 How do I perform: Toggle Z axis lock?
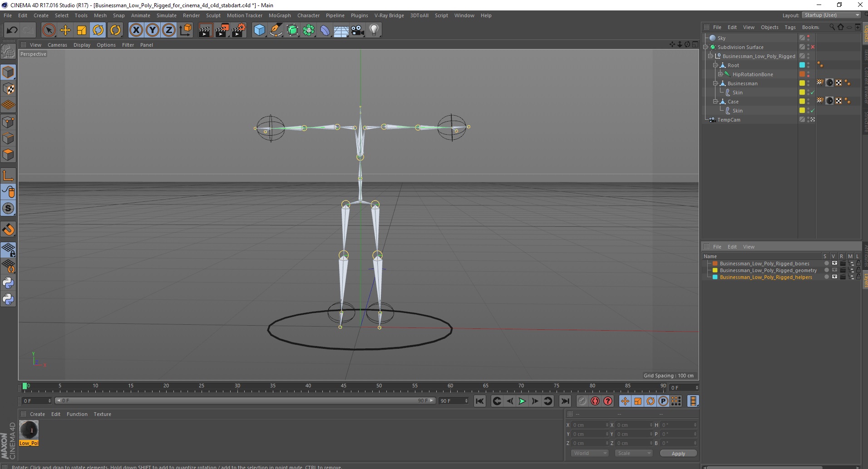point(169,30)
